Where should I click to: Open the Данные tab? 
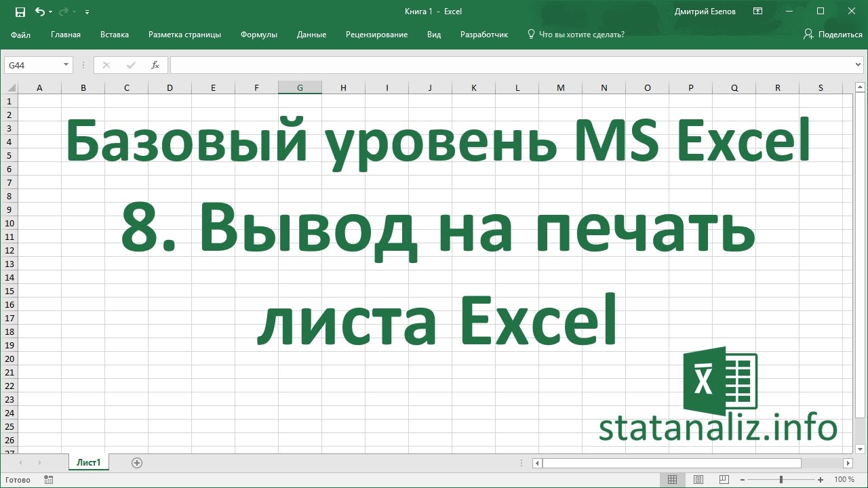[x=311, y=35]
